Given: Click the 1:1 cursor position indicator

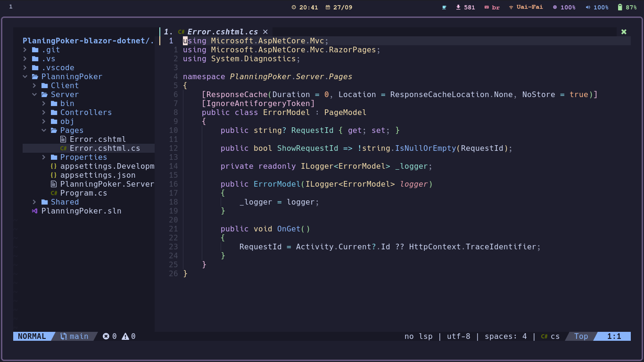Looking at the screenshot, I should (x=614, y=337).
